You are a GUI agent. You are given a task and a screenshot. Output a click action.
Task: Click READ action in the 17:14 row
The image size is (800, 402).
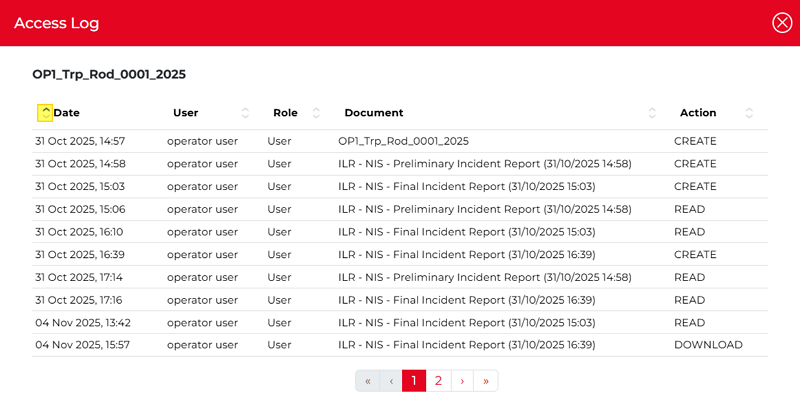689,278
